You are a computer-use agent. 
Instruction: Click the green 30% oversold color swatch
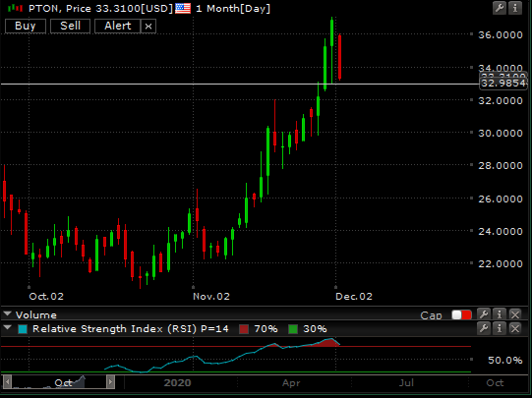(x=293, y=329)
